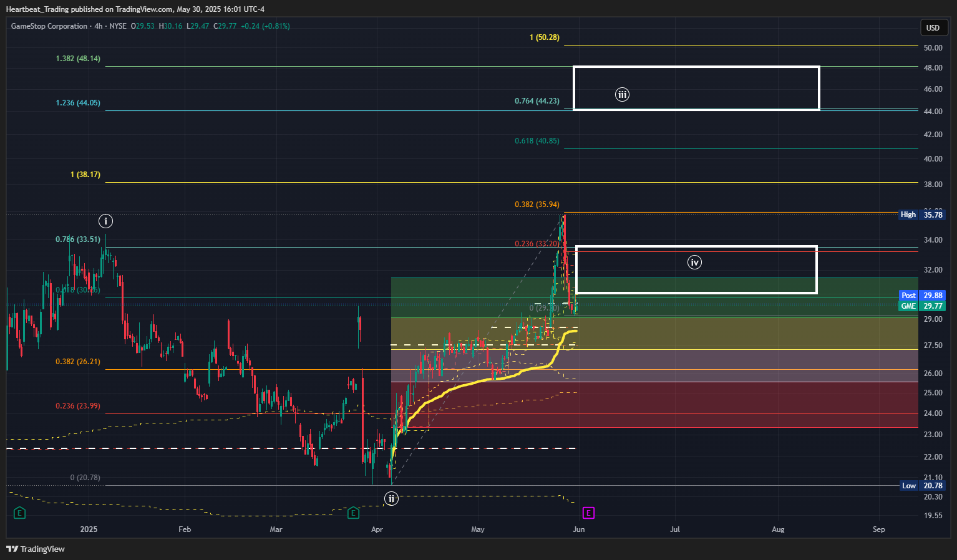Open the TradingView logo link
The image size is (957, 560).
[x=36, y=549]
